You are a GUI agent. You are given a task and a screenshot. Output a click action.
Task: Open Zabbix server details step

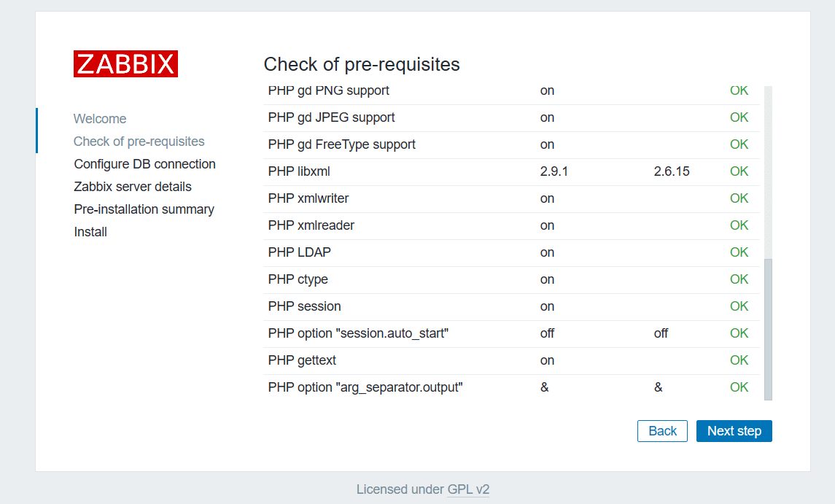pos(133,187)
